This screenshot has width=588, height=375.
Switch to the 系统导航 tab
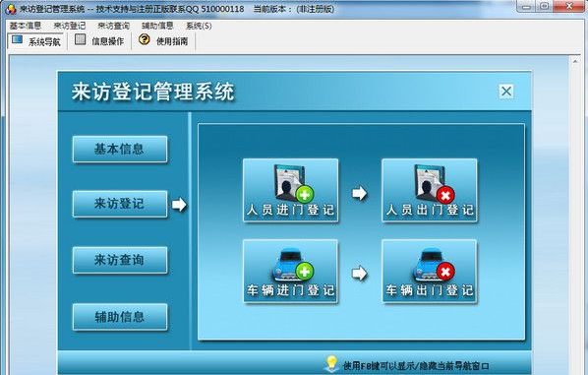click(36, 41)
